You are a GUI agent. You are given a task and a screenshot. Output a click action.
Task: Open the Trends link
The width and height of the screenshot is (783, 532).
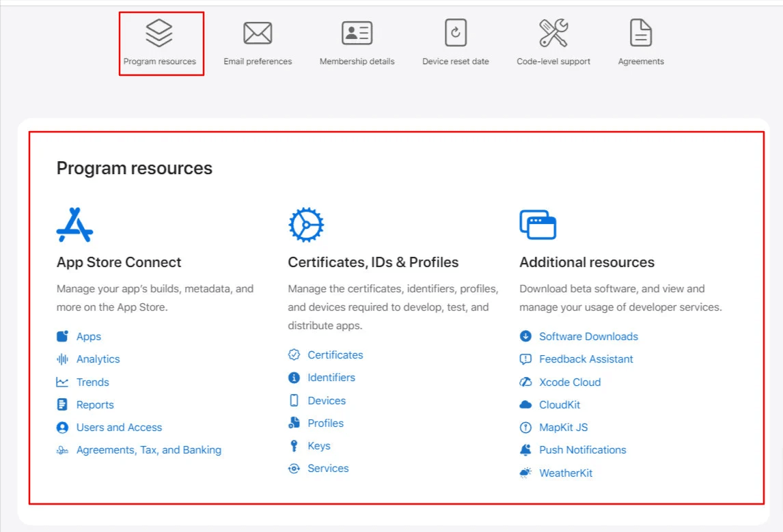[x=92, y=382]
